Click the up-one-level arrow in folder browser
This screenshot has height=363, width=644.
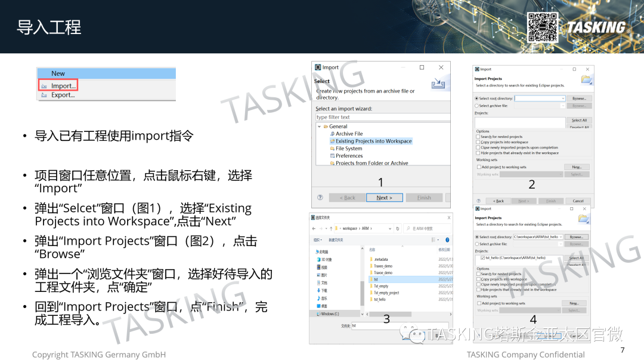(331, 228)
